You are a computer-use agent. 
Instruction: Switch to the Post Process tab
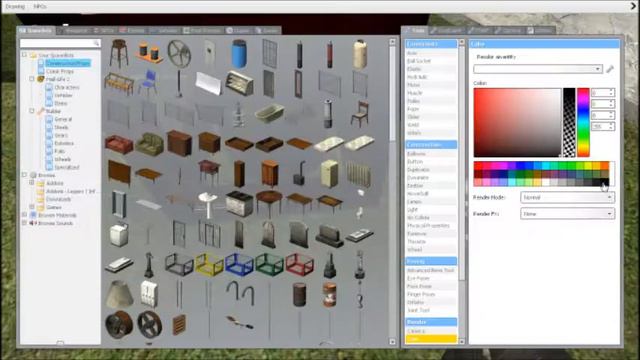(x=202, y=31)
